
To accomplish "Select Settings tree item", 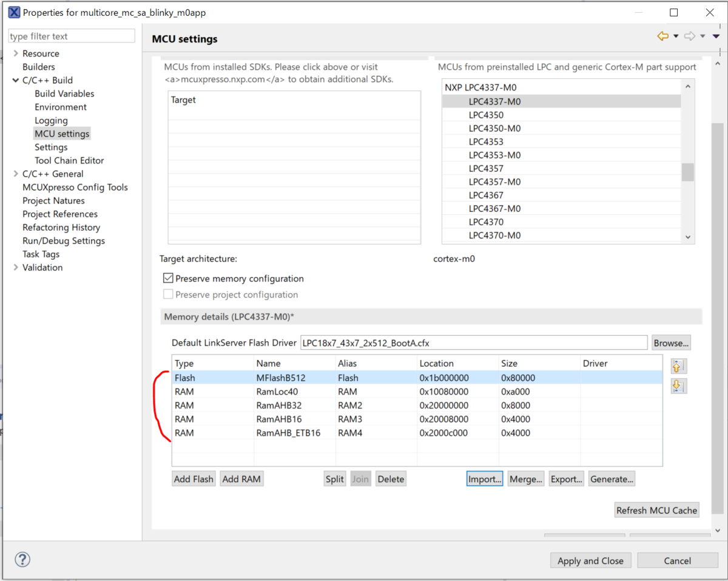I will coord(51,147).
